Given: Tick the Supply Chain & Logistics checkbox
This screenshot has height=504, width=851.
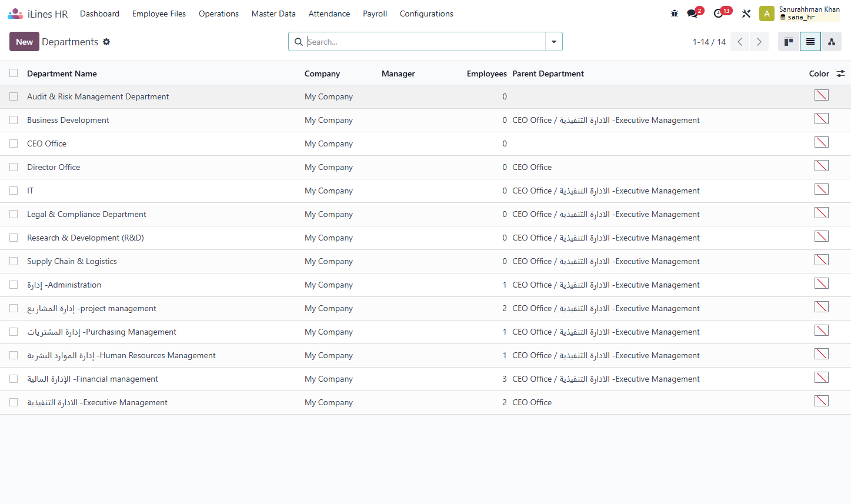Looking at the screenshot, I should click(x=14, y=261).
